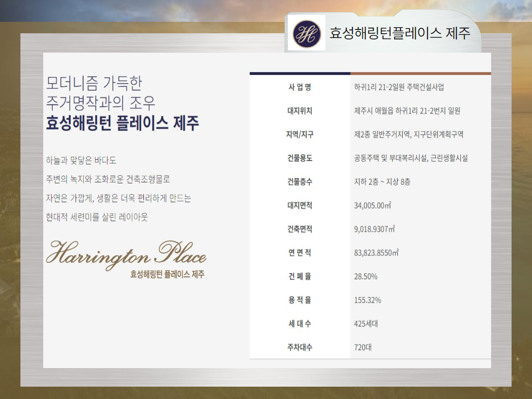532x399 pixels.
Task: Click the 대지위치 row label
Action: pyautogui.click(x=300, y=111)
